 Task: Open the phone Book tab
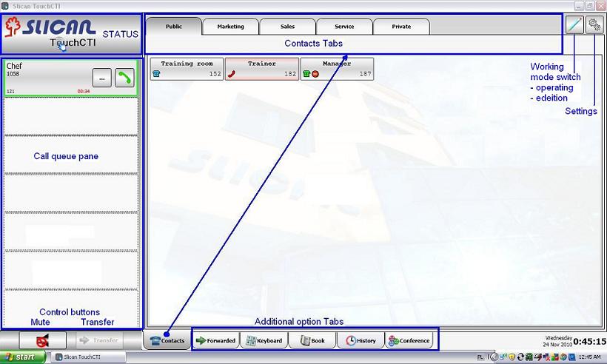(x=312, y=340)
